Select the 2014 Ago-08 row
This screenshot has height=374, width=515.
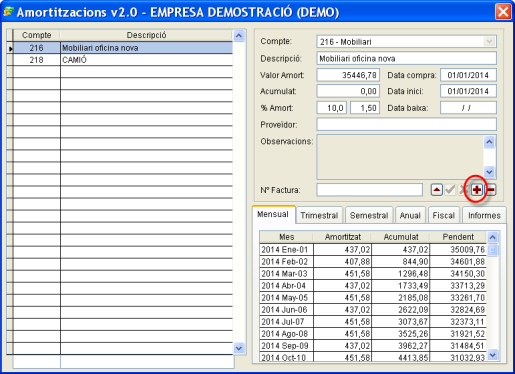(x=373, y=334)
